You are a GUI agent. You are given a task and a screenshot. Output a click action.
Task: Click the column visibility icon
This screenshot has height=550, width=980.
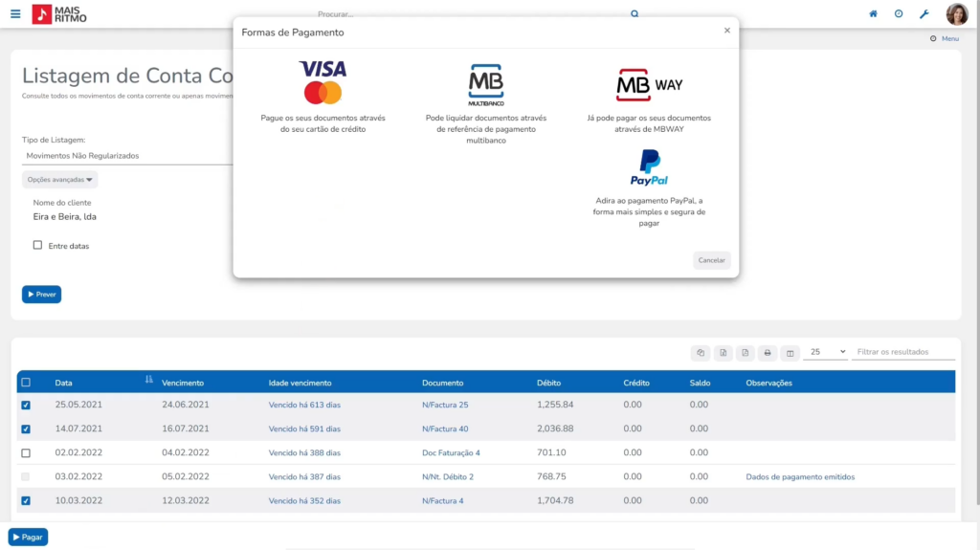coord(790,353)
